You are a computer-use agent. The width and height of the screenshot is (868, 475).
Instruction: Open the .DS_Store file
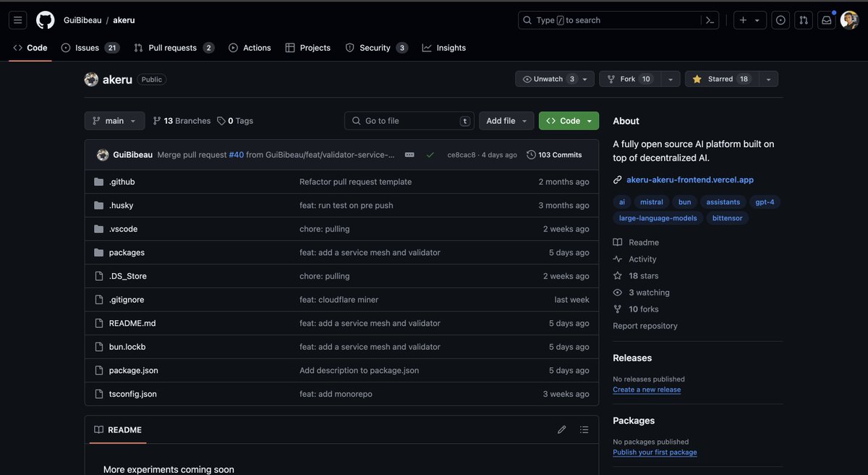point(128,276)
